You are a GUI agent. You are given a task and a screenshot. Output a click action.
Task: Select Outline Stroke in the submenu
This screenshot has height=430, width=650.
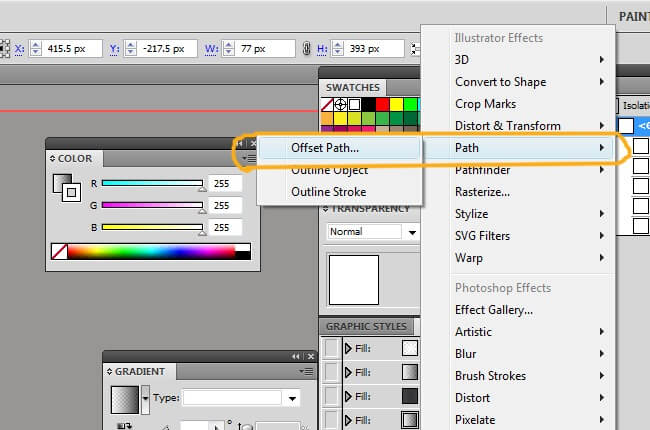pos(328,191)
